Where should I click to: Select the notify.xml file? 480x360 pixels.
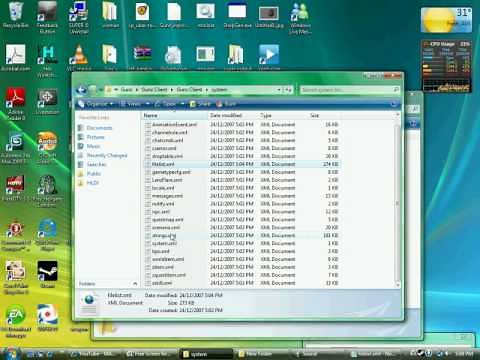click(242, 204)
